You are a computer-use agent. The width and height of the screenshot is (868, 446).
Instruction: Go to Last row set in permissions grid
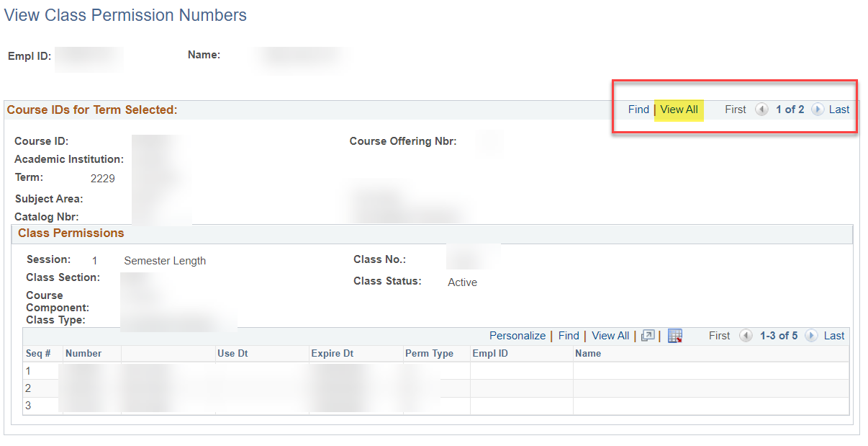834,336
